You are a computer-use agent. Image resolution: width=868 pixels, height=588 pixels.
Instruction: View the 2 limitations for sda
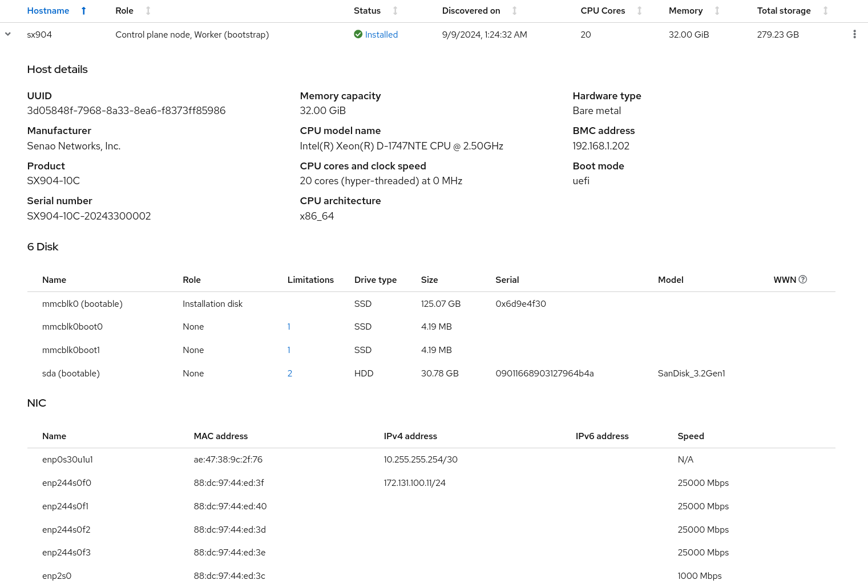[290, 374]
